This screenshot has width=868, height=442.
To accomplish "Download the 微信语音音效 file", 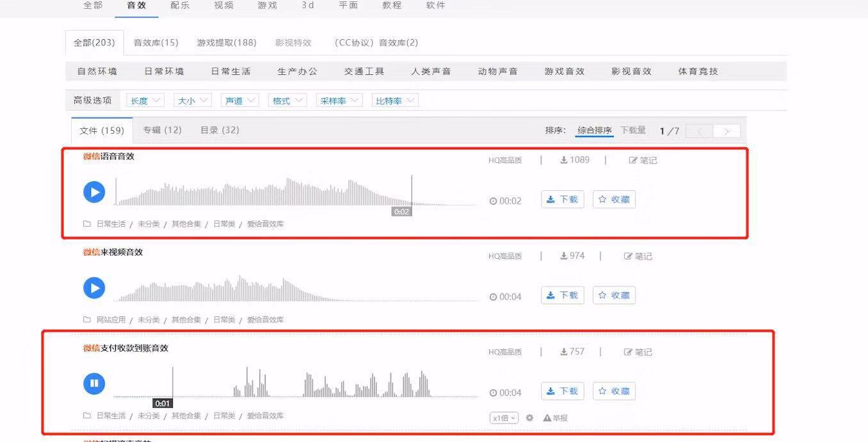I will 562,199.
